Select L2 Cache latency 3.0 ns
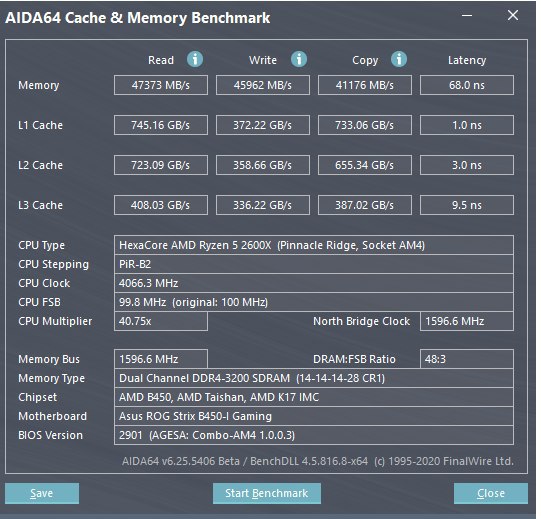Screen dimensions: 541x519 [467, 165]
